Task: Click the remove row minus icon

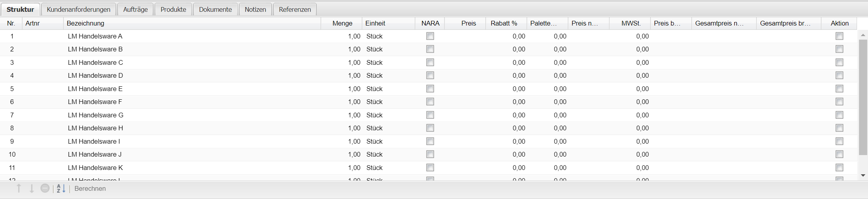Action: [45, 188]
